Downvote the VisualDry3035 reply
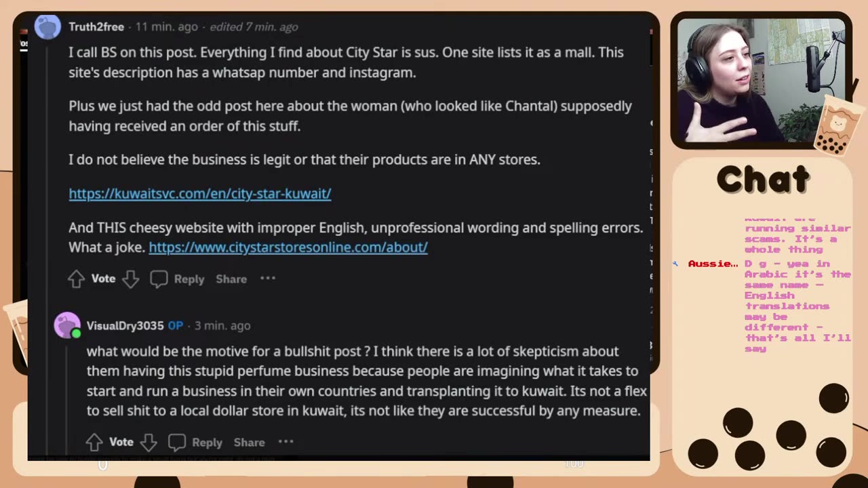 pos(149,442)
